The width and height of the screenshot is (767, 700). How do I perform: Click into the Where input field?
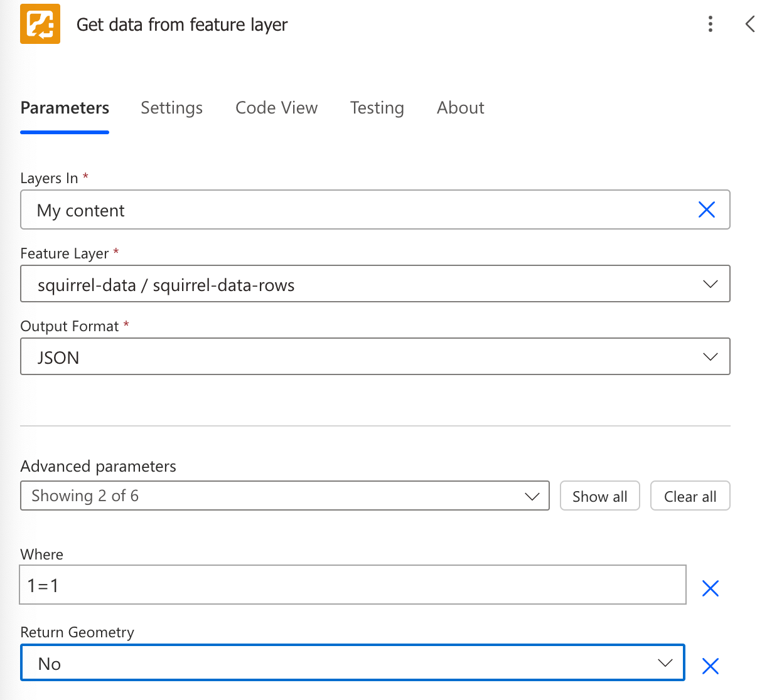[x=351, y=585]
